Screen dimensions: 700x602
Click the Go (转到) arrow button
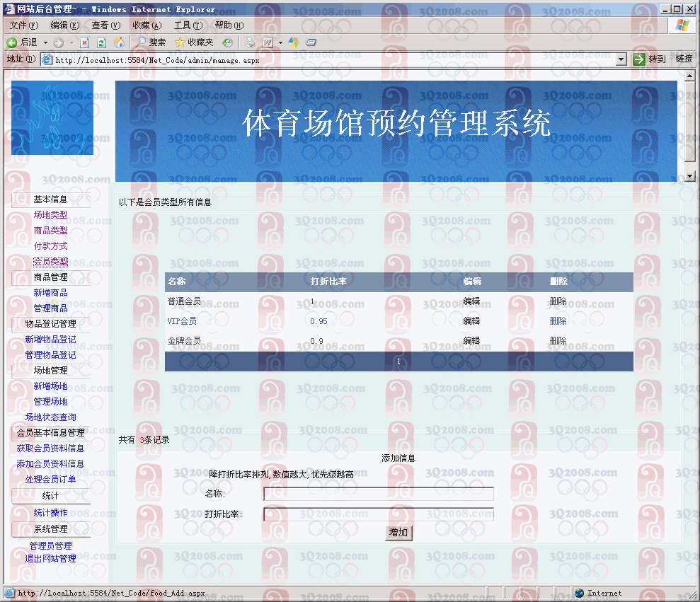pyautogui.click(x=650, y=59)
